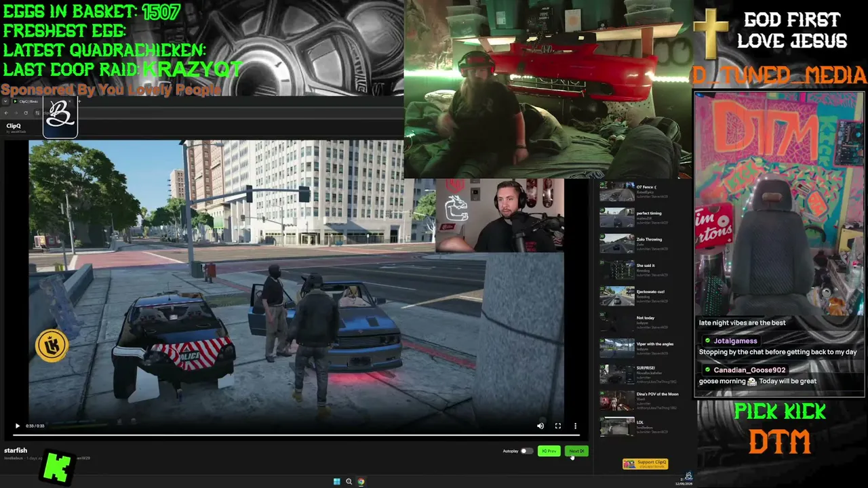
Task: Open the 'She said it' clip thumbnail
Action: tap(617, 270)
